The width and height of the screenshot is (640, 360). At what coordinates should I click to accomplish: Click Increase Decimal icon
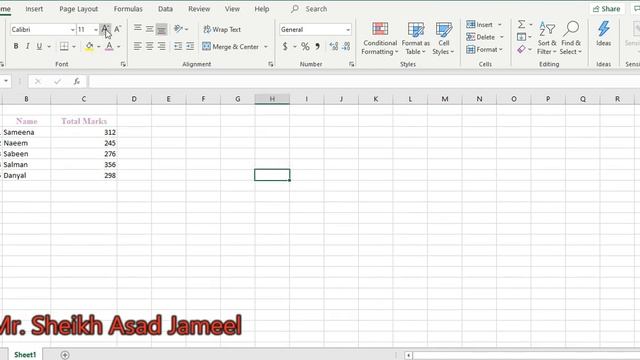pos(334,47)
